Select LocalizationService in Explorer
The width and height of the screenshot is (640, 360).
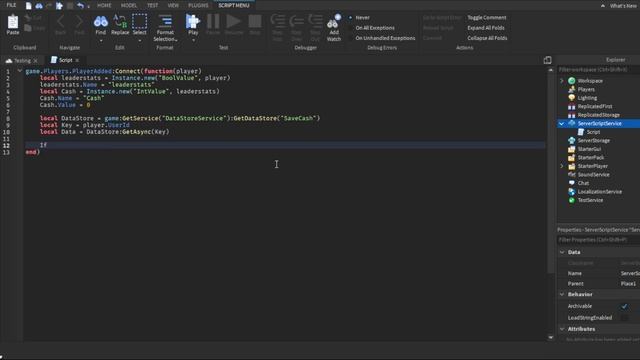tap(600, 192)
